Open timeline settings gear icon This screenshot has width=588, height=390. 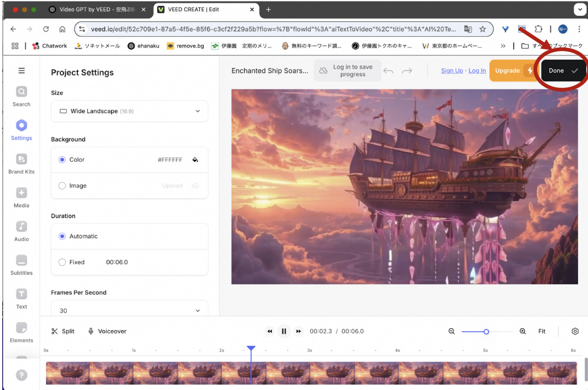coord(575,331)
